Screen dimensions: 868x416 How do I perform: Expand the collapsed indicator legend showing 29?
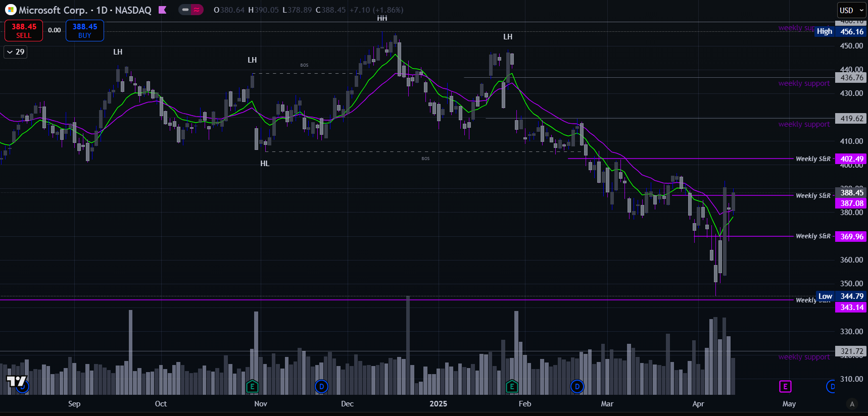[x=15, y=52]
